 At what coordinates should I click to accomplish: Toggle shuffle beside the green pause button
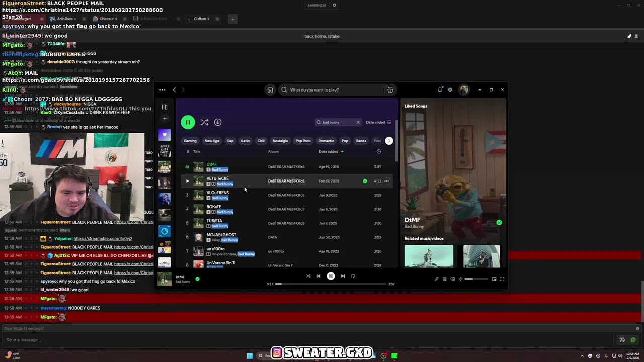tap(204, 122)
